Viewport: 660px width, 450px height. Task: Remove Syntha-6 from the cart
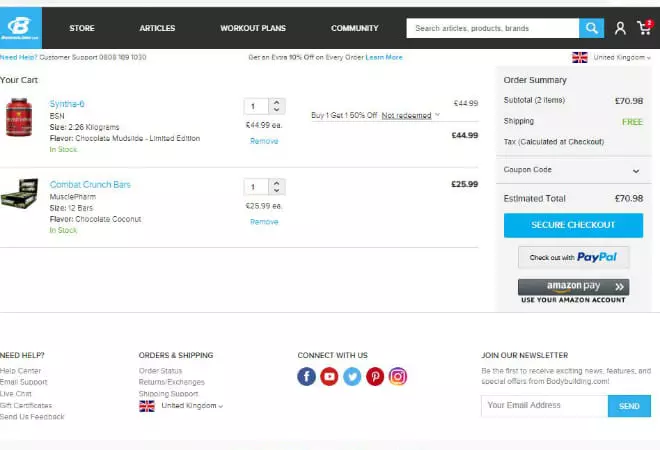(264, 141)
